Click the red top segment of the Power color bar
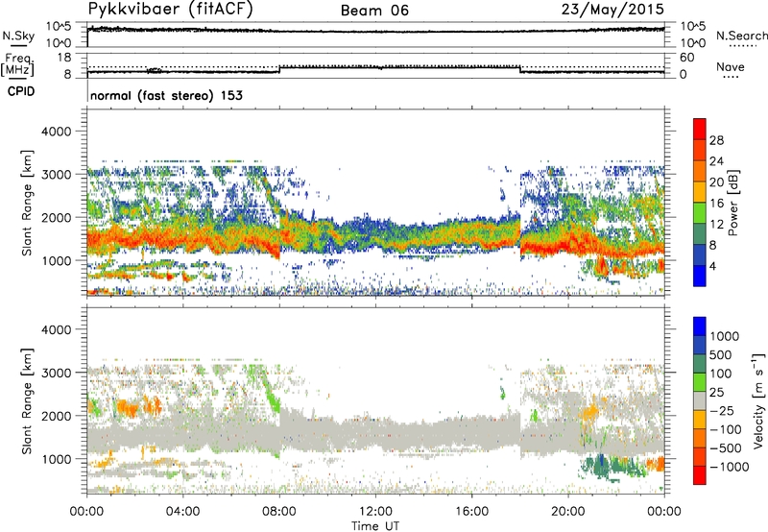Screen dimensions: 768x532 tap(700, 129)
